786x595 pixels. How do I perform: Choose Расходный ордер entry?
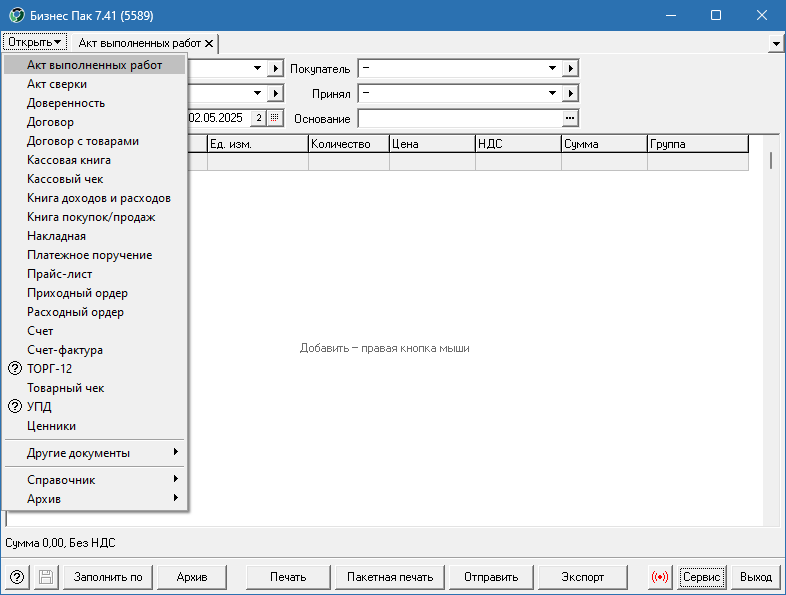pyautogui.click(x=95, y=312)
